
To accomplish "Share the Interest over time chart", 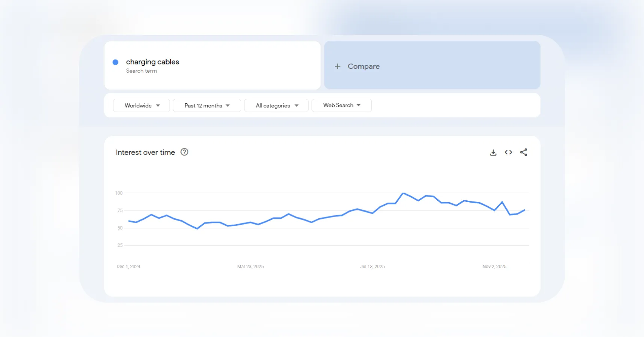I will 524,152.
